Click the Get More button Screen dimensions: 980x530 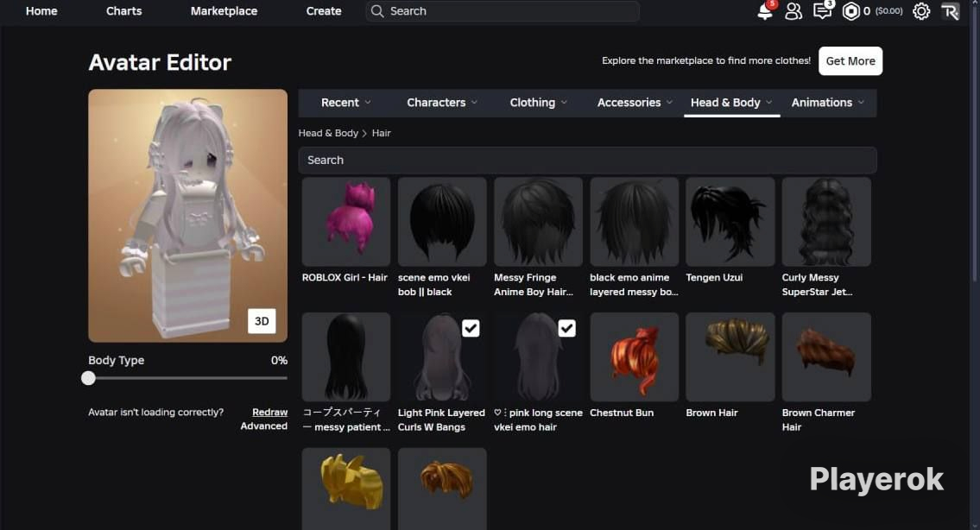[x=850, y=61]
